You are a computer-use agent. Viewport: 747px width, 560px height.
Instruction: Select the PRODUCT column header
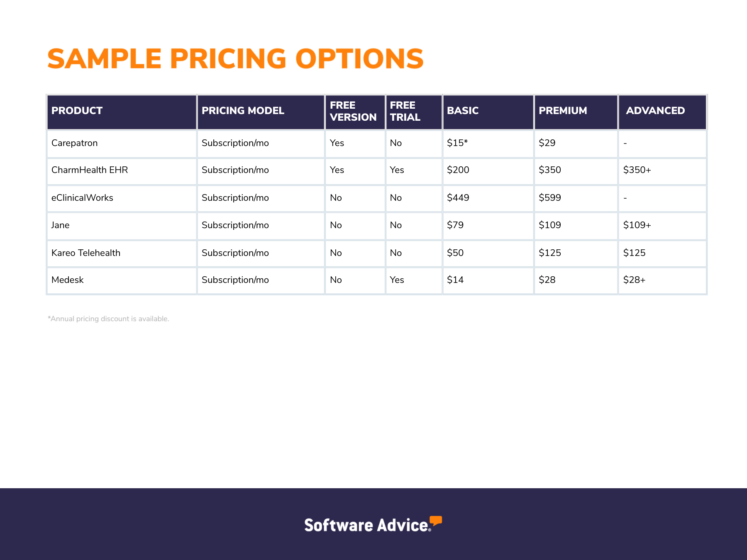click(x=122, y=112)
